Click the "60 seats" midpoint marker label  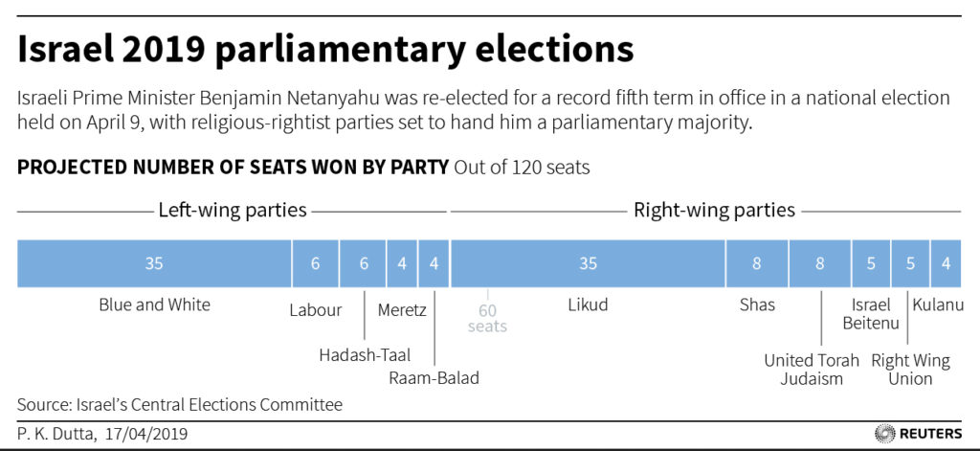(487, 317)
